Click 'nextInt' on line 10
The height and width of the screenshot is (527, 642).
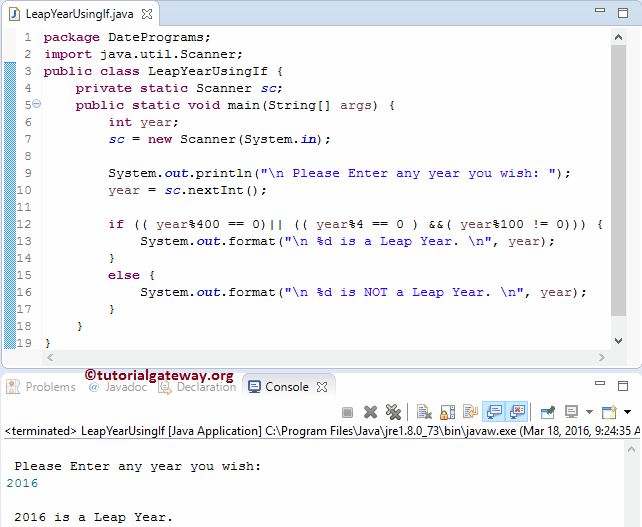215,190
